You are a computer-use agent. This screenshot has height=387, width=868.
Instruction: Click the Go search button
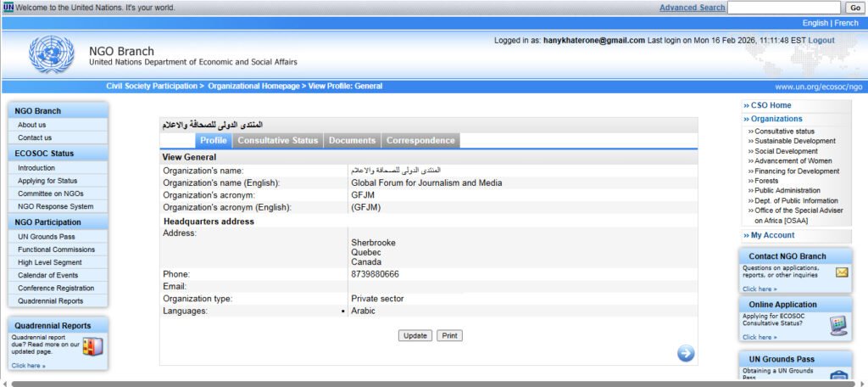[x=854, y=8]
